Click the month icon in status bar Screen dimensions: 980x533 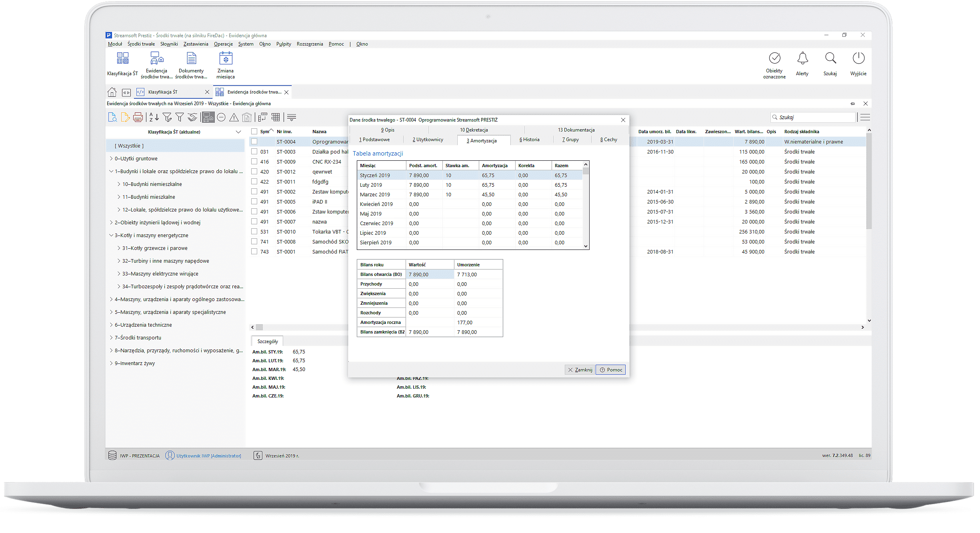pos(258,455)
